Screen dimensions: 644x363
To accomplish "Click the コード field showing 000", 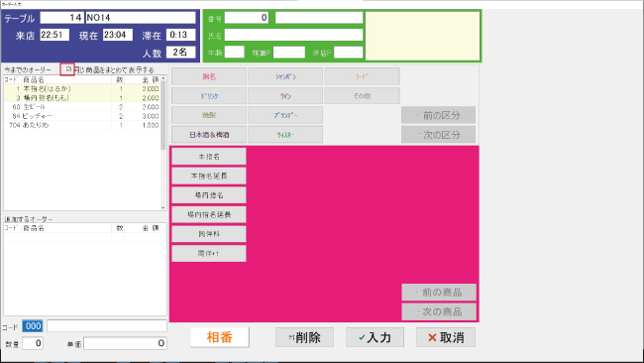I will coord(33,326).
